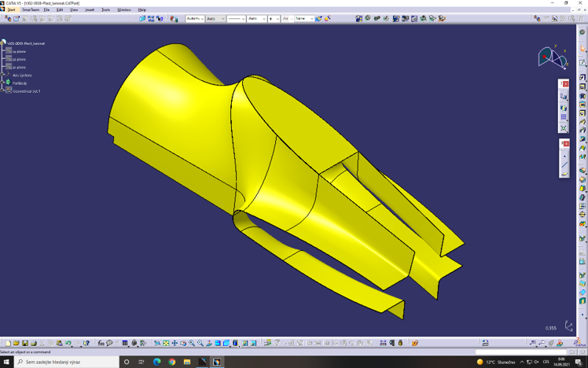Open the Insert menu
Image resolution: width=588 pixels, height=368 pixels.
(90, 10)
